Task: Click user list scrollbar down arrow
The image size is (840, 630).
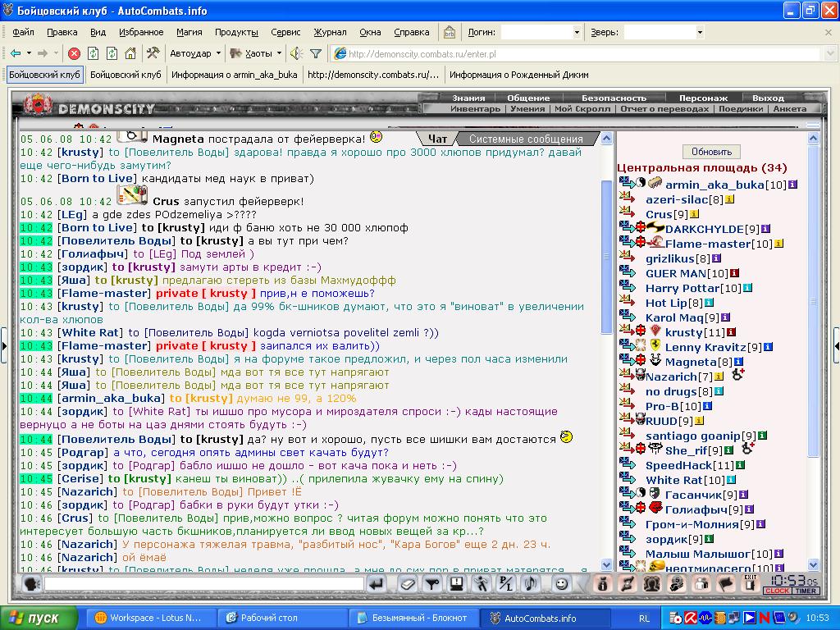Action: point(813,564)
